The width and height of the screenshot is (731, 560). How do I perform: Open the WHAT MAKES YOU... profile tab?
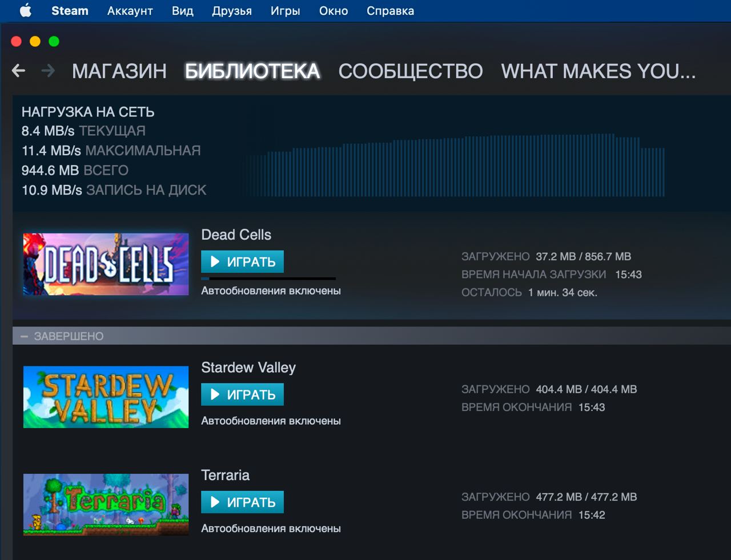pos(599,71)
